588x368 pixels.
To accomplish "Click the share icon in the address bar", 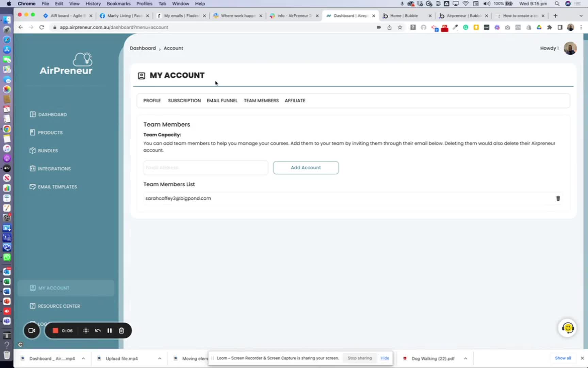I will [389, 27].
